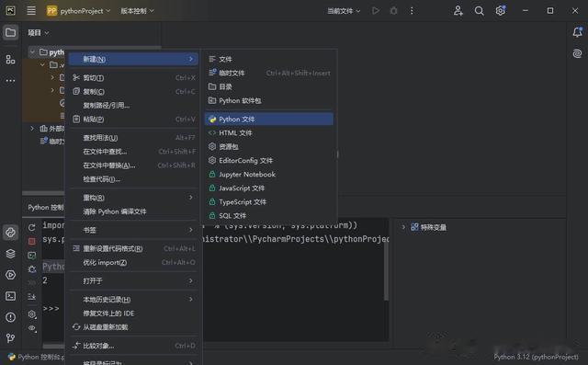588x365 pixels.
Task: Select locked Jupyter Notebook entry
Action: pyautogui.click(x=269, y=174)
